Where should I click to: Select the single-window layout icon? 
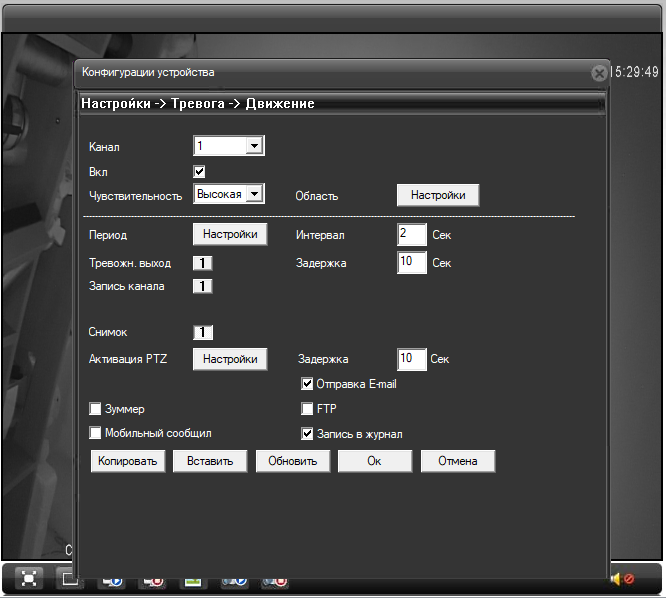tap(69, 578)
